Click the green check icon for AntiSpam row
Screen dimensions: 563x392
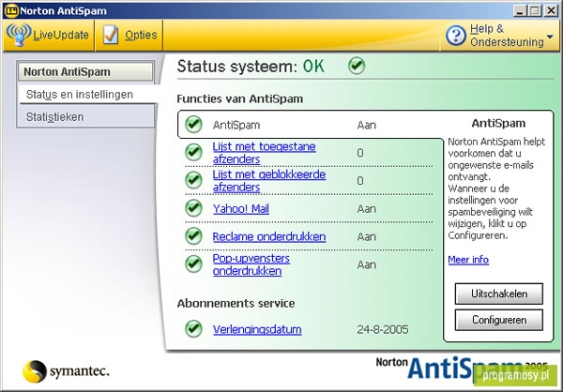pos(193,124)
